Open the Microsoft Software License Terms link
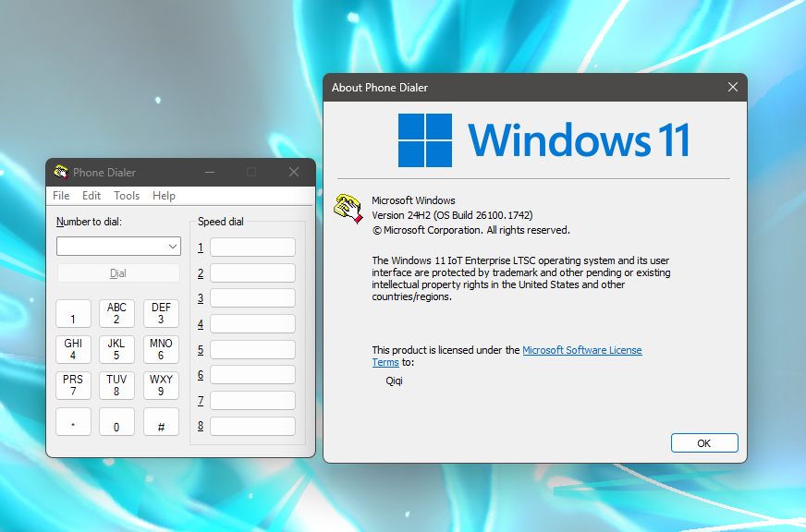806x532 pixels. [x=582, y=350]
